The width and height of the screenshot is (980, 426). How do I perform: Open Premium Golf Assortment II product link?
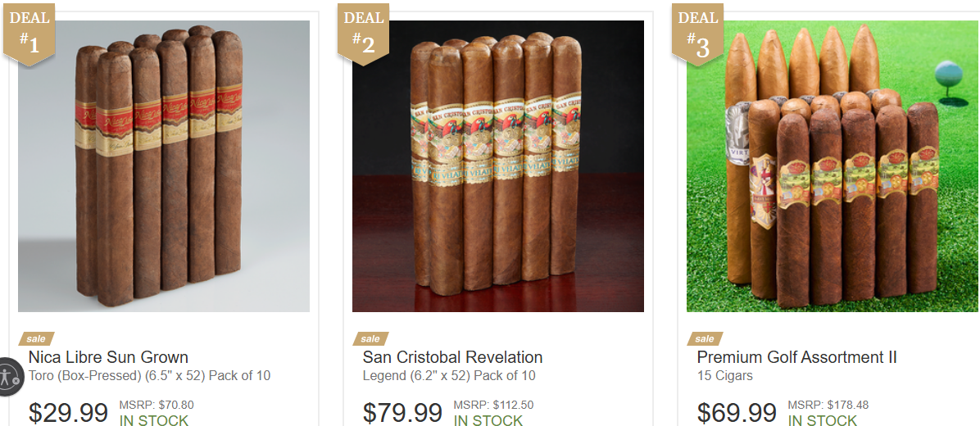point(797,357)
